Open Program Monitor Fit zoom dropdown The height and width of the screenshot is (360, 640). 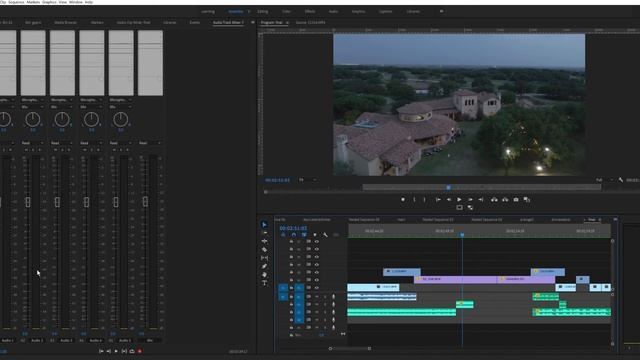coord(308,180)
